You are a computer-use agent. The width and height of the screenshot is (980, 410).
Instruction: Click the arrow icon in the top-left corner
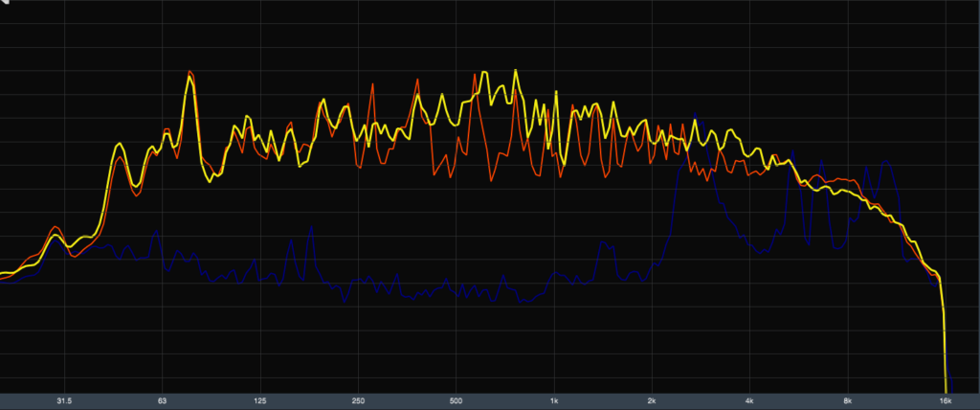click(x=5, y=4)
